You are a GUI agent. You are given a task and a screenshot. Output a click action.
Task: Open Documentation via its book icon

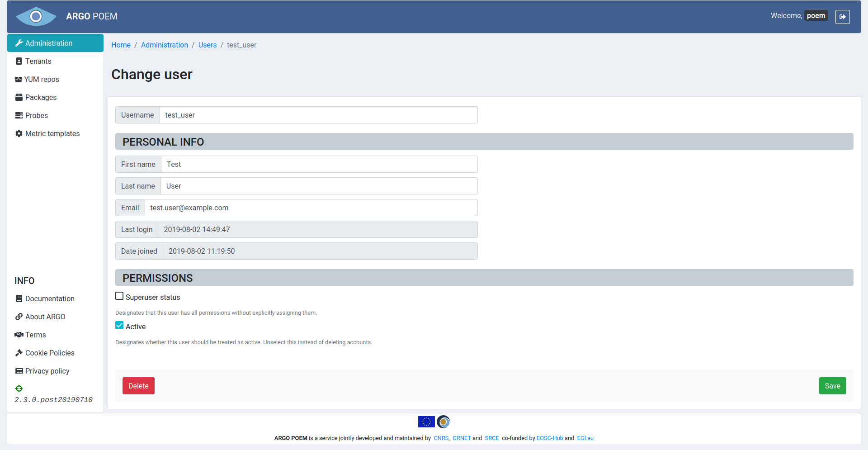tap(19, 298)
